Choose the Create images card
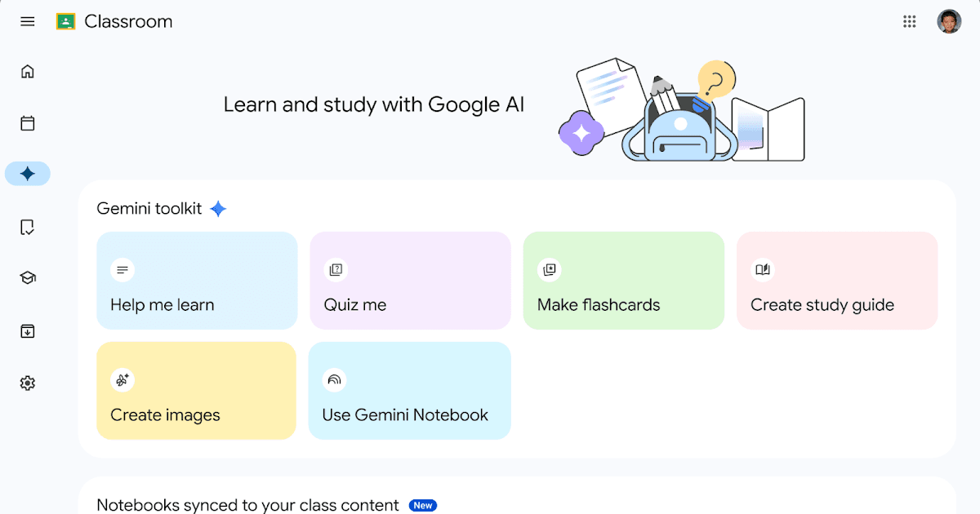The image size is (980, 514). (196, 391)
